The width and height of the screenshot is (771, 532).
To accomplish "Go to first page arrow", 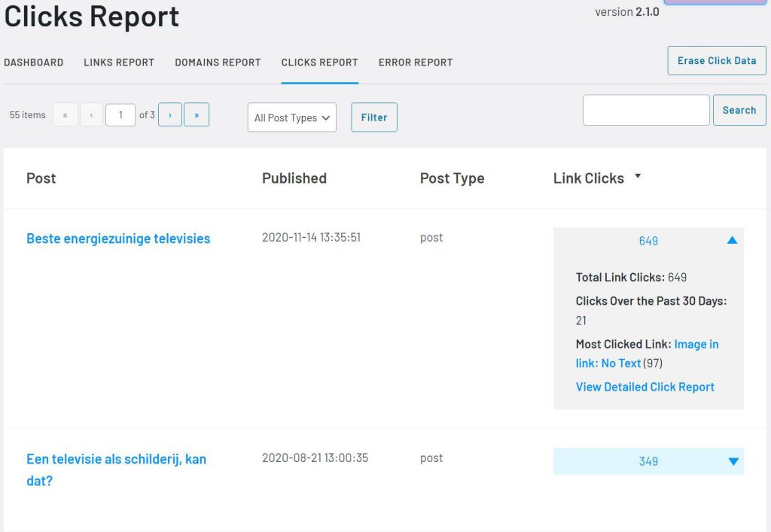I will click(x=66, y=114).
